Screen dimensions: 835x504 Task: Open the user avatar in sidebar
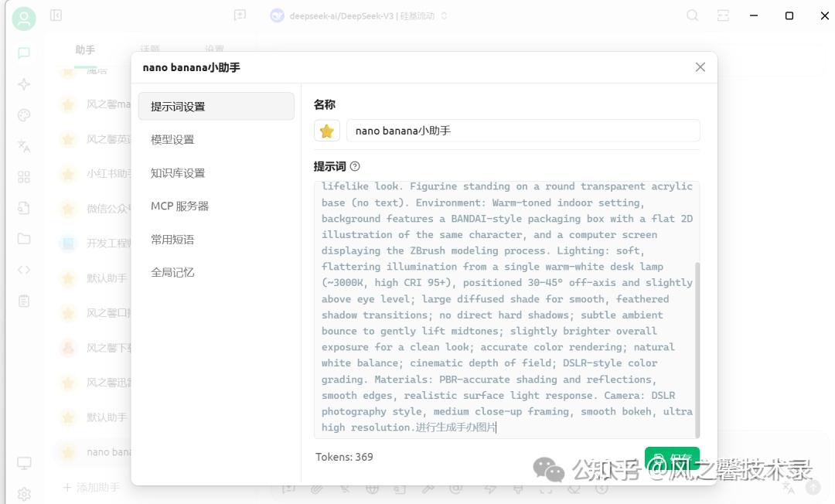[x=24, y=19]
